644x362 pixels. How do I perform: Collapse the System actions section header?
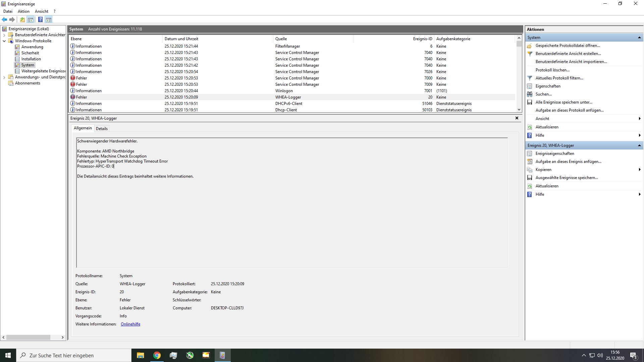[x=639, y=38]
